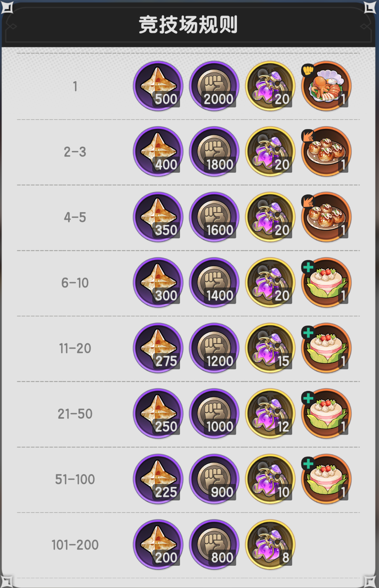Click the potion reward showing 12

click(270, 414)
